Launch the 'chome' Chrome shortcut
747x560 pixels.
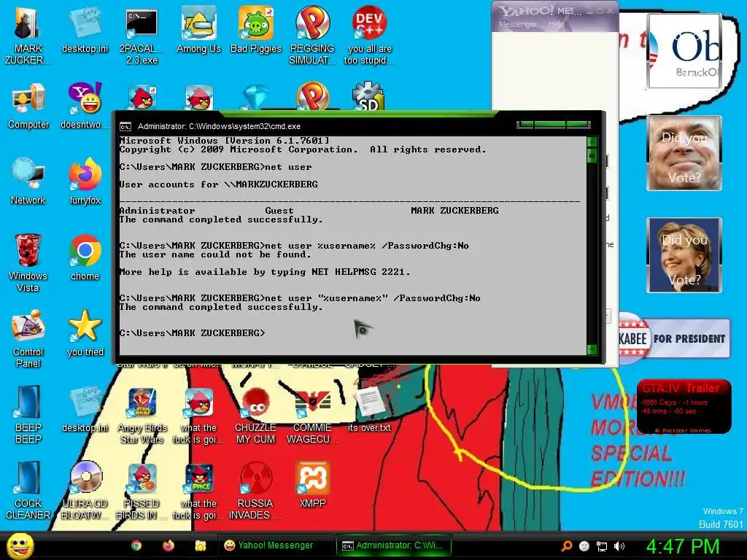[85, 257]
